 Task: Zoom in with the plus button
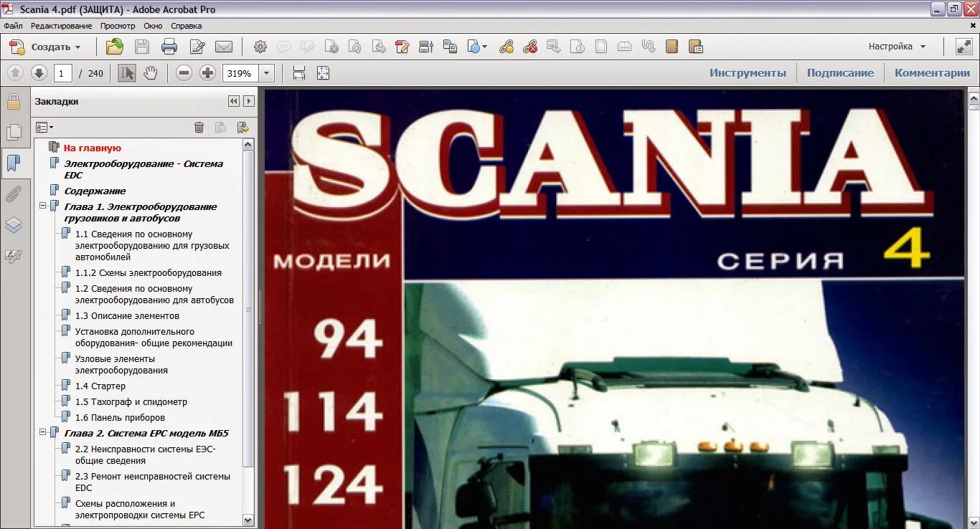207,73
